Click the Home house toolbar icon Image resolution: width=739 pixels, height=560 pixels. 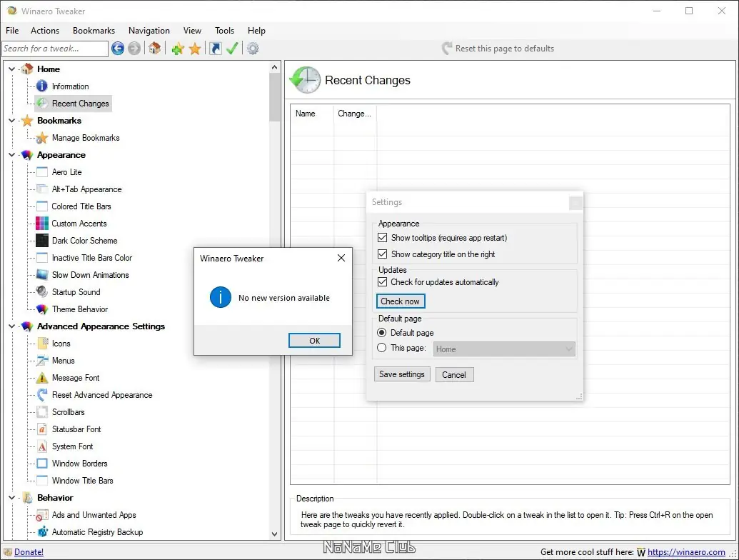click(x=155, y=48)
